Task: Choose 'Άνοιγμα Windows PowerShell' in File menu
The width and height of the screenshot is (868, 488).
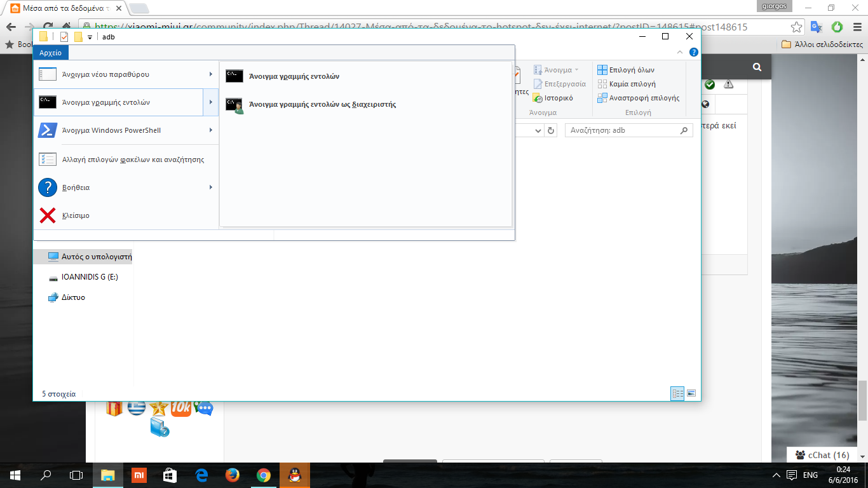Action: coord(111,130)
